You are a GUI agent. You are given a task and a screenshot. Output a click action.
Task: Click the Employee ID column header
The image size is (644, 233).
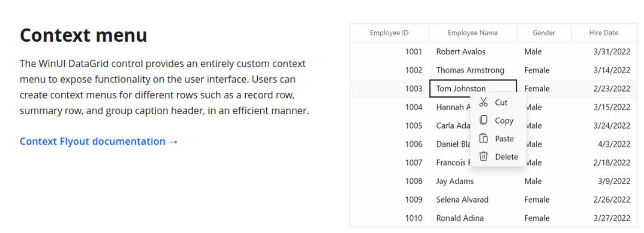click(x=389, y=33)
